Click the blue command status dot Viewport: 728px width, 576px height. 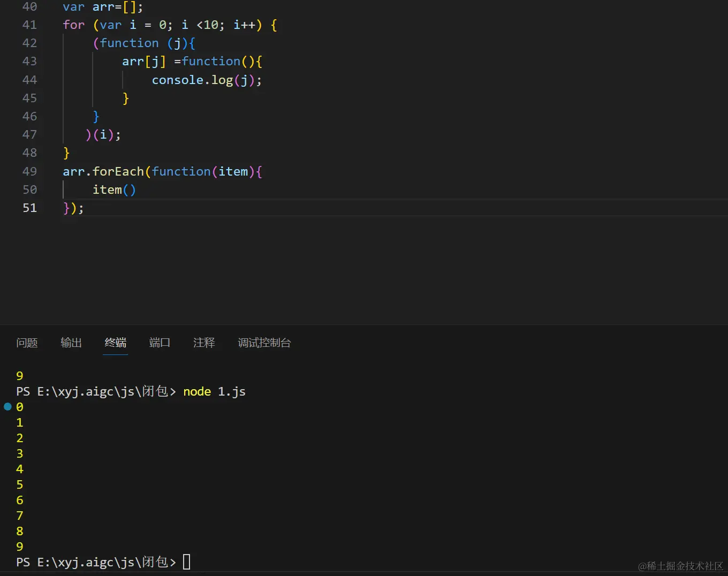7,407
